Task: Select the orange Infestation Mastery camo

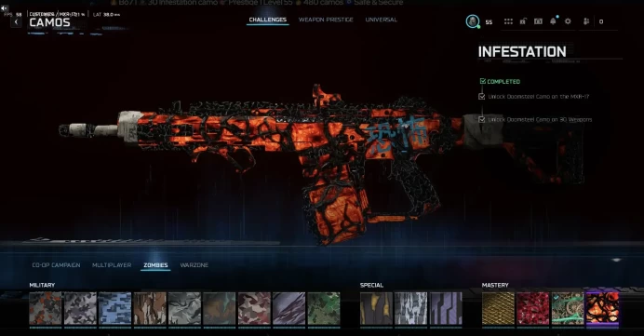Action: point(602,309)
